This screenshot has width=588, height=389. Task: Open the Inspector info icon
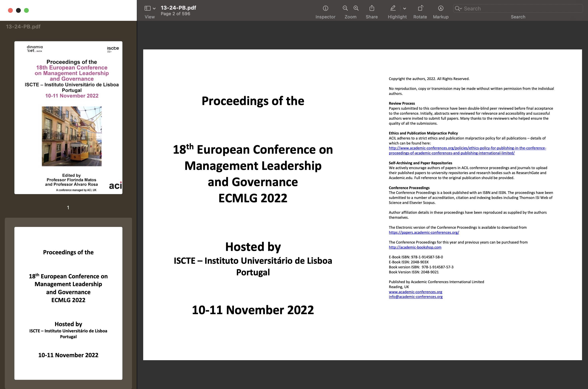pos(325,8)
